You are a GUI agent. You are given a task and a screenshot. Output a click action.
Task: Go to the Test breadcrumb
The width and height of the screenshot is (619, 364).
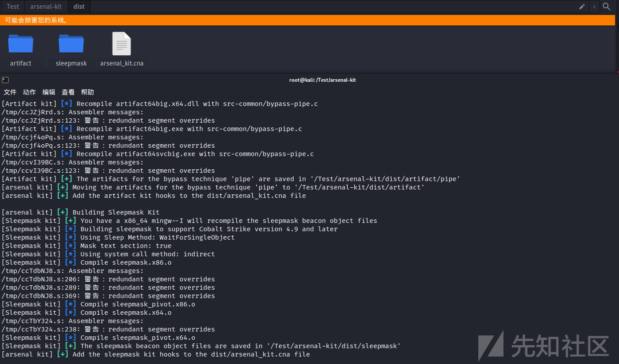(x=13, y=7)
